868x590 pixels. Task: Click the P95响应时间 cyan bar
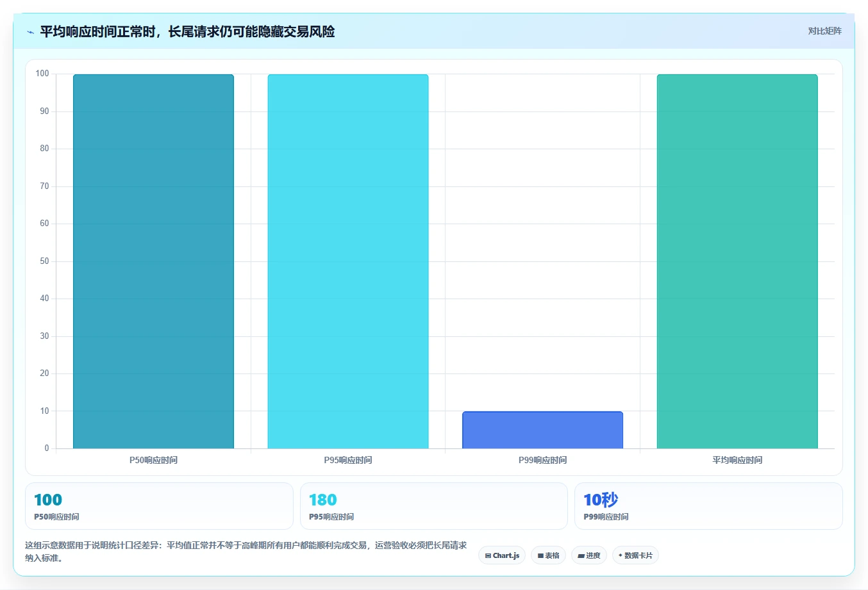(x=348, y=261)
